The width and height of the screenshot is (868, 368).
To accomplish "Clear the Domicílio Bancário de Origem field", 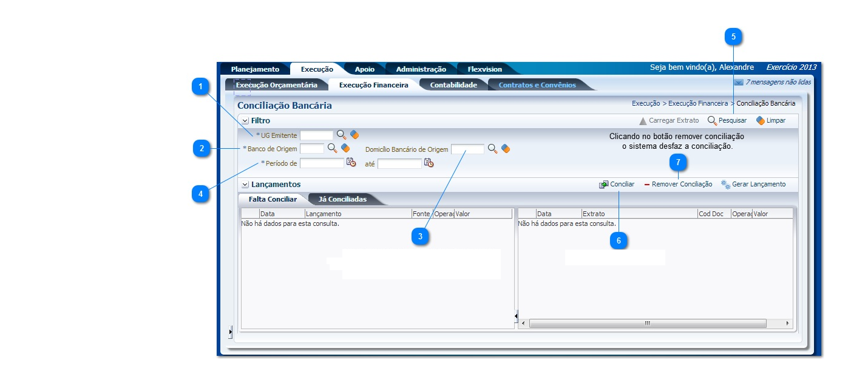I will [x=505, y=149].
